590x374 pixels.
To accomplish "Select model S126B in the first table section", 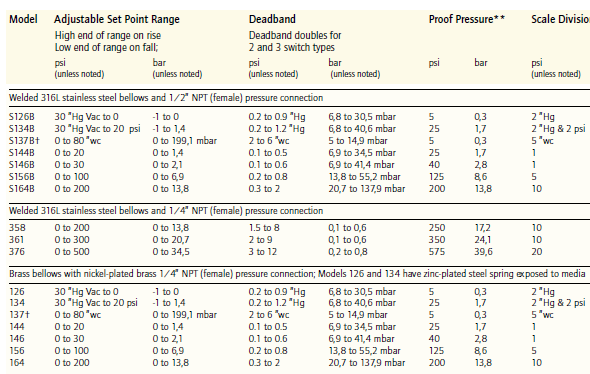I will pos(21,117).
